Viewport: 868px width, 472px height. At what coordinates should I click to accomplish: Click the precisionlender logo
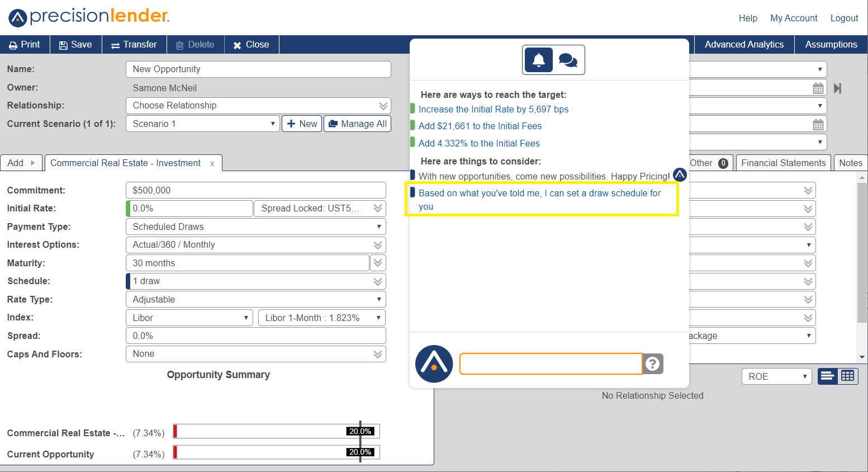[x=89, y=17]
